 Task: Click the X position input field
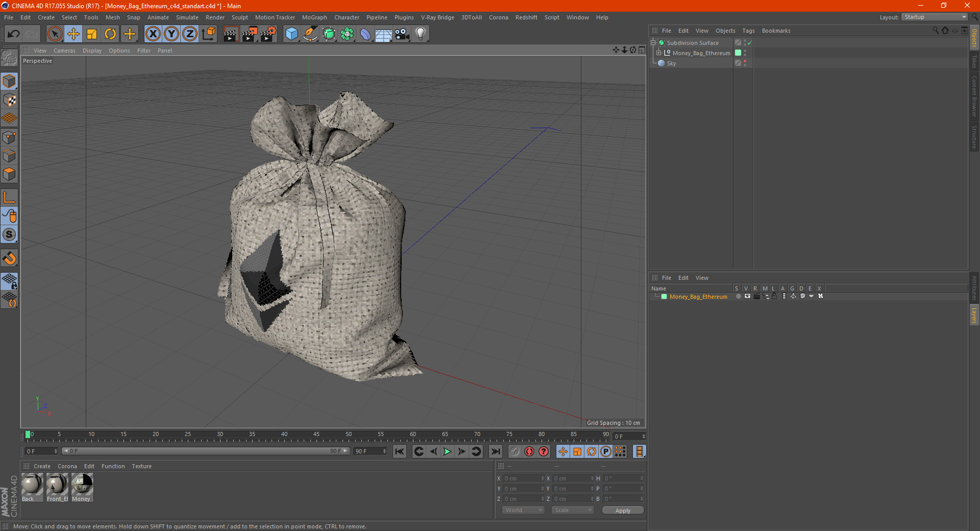tap(523, 478)
